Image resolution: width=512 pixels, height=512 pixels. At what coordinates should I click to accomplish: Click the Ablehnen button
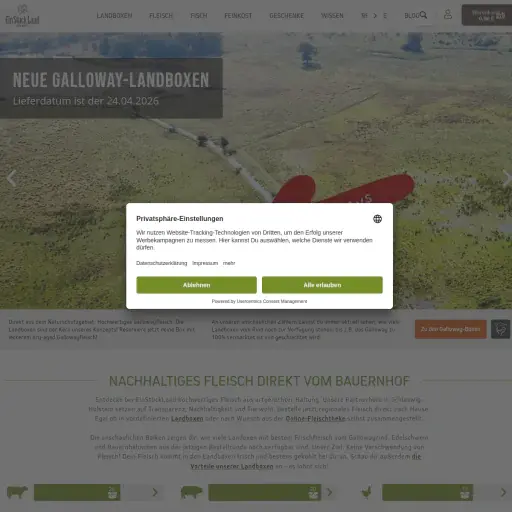(196, 285)
